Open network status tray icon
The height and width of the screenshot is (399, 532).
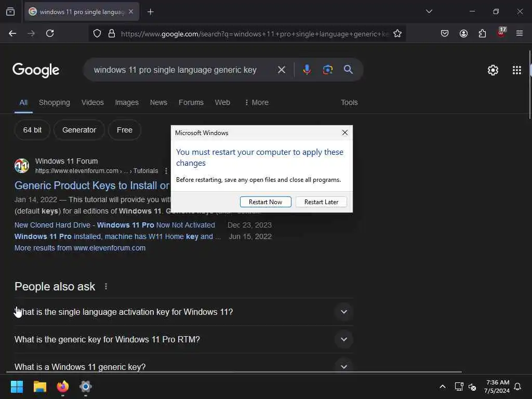click(x=459, y=387)
